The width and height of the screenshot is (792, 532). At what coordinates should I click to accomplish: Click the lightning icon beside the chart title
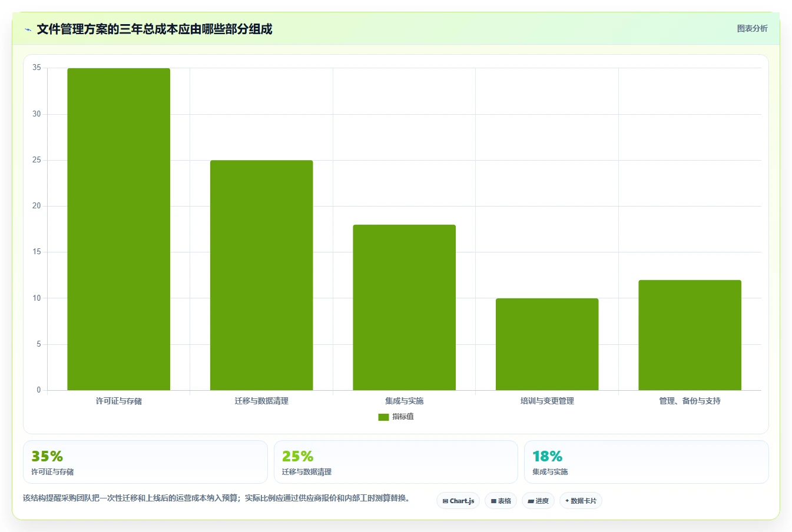[28, 29]
